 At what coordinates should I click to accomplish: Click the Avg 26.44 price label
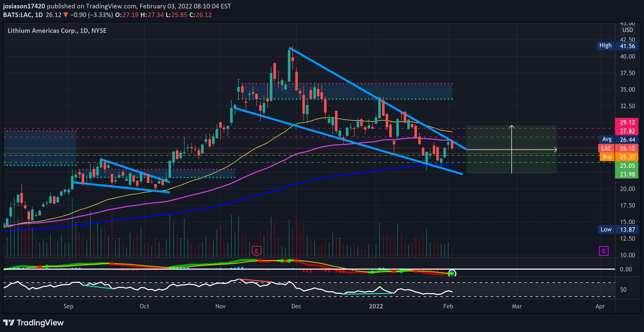click(619, 140)
